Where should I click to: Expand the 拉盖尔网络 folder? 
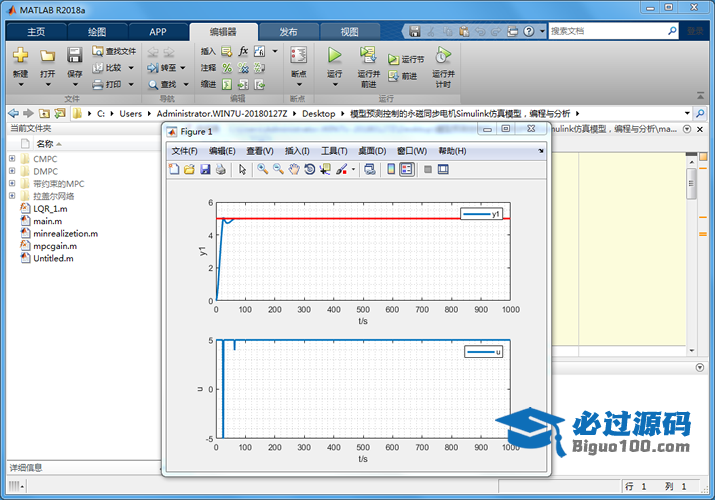[x=12, y=196]
